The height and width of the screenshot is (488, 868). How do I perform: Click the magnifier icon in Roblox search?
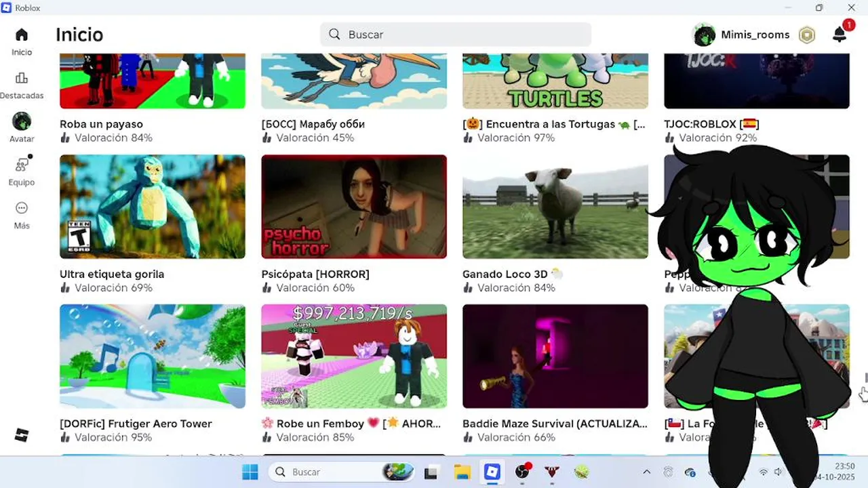pyautogui.click(x=334, y=35)
